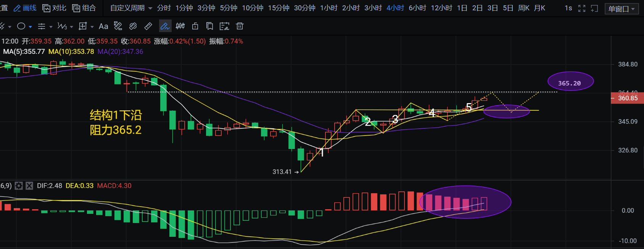Click the freehand pen drawing tool

[x=165, y=26]
